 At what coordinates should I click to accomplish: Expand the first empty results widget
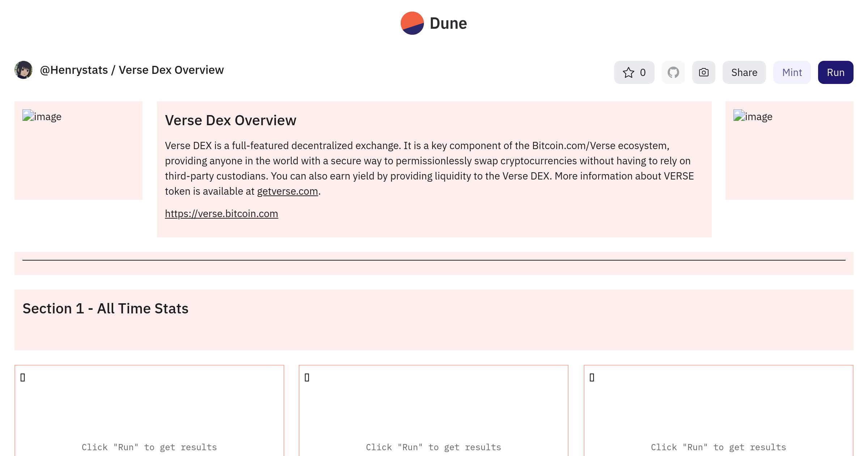(x=22, y=377)
